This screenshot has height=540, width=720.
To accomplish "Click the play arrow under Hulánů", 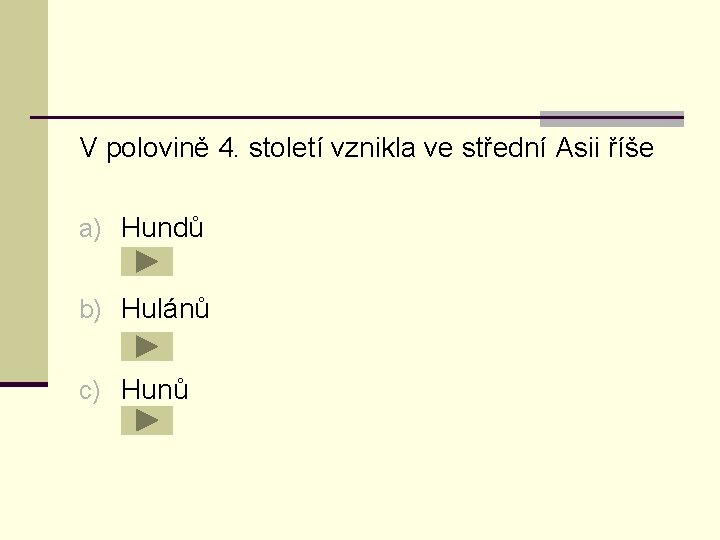I will (147, 346).
